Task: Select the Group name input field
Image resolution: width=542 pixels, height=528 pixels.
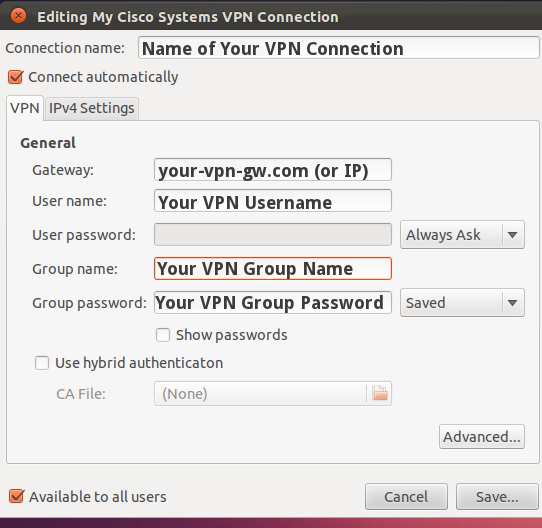Action: point(273,269)
